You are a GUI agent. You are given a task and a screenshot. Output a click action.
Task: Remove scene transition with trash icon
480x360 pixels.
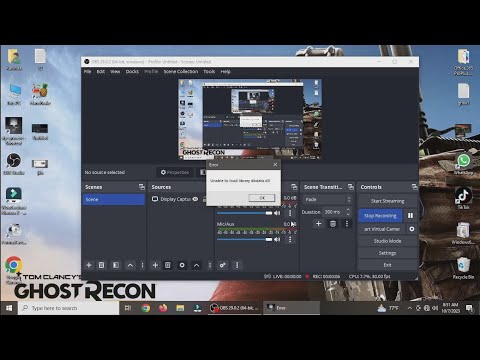coord(333,224)
